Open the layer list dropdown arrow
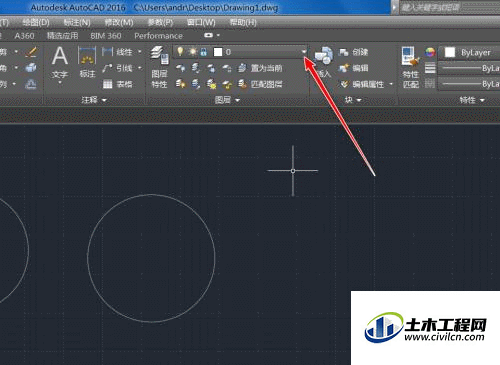 pos(304,52)
